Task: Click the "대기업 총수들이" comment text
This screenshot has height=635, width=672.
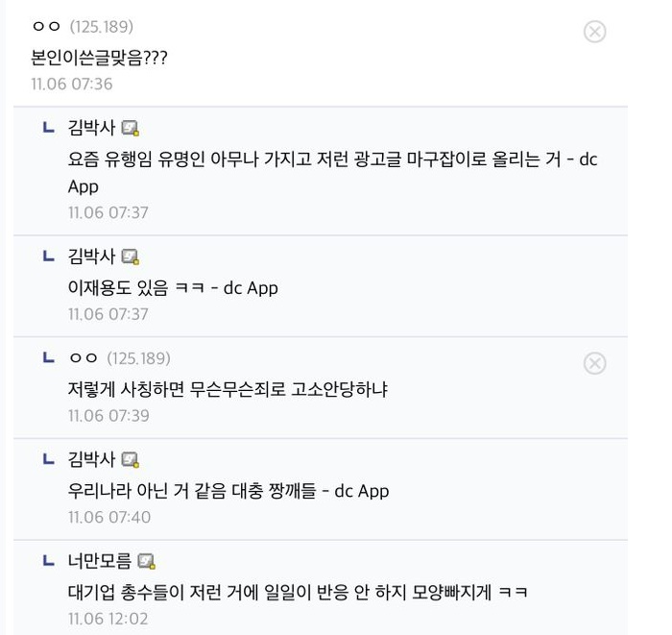Action: tap(298, 592)
